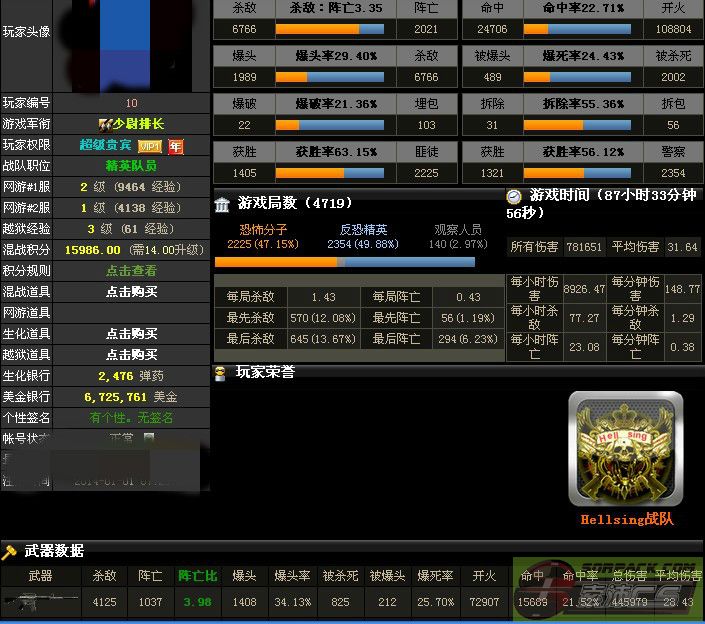The width and height of the screenshot is (705, 624).
Task: Click the building icon beside 游戏局数
Action: click(x=222, y=204)
